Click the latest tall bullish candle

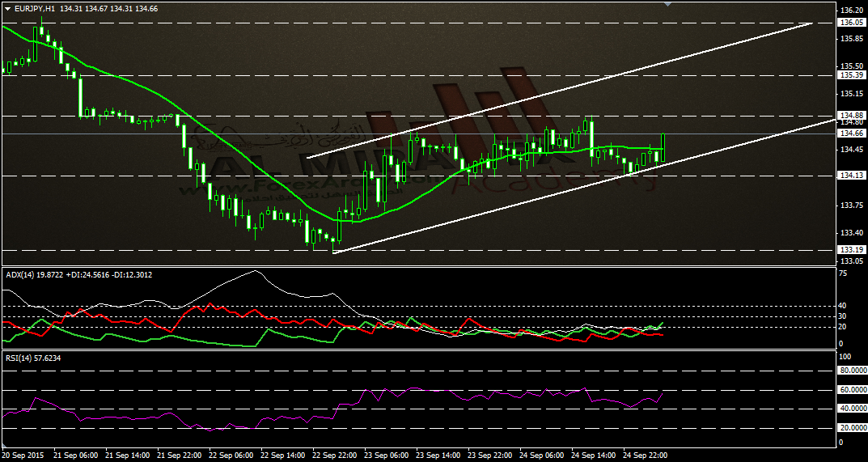(663, 147)
